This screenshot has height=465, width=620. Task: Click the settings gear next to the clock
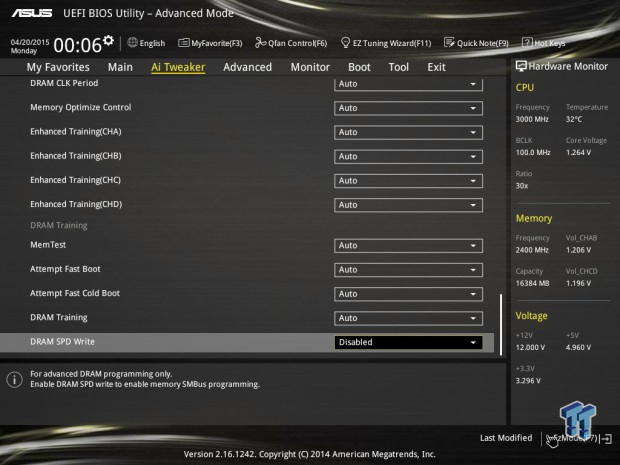(108, 40)
